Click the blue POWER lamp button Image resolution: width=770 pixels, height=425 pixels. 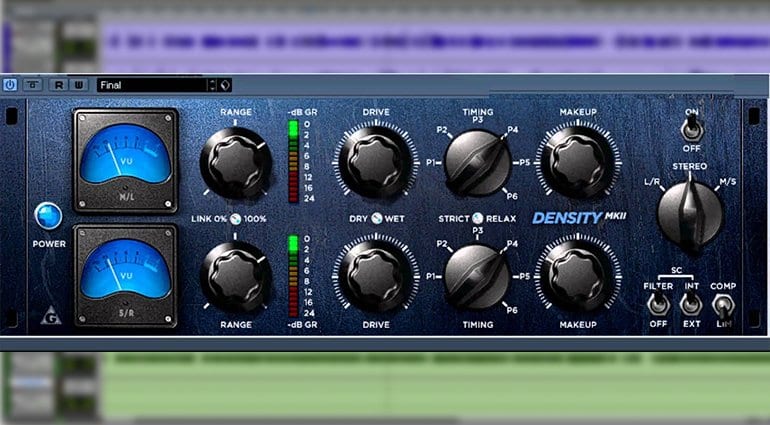pos(49,216)
